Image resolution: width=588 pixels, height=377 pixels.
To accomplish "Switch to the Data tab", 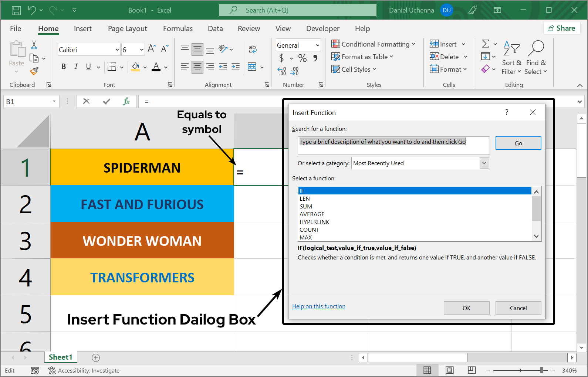I will [x=215, y=28].
